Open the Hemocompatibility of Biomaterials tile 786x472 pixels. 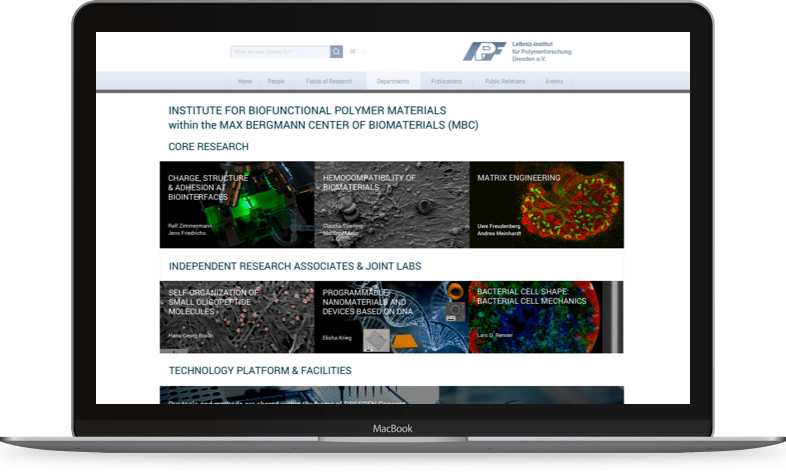point(391,205)
